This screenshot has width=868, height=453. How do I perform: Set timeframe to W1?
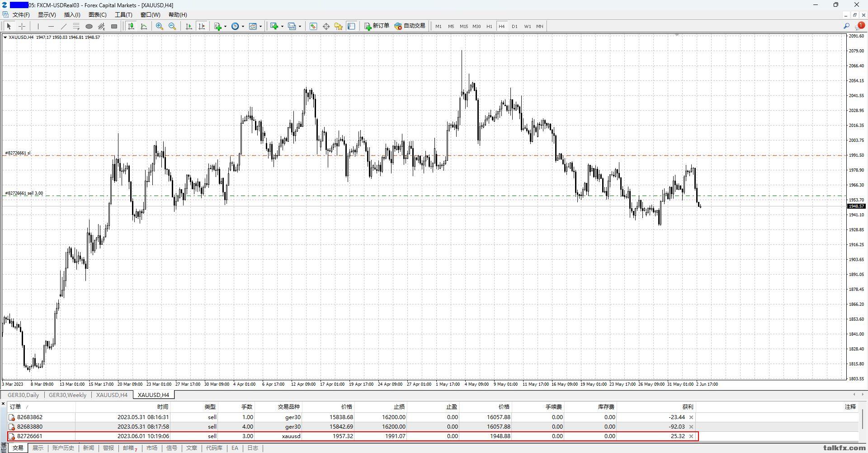[528, 26]
